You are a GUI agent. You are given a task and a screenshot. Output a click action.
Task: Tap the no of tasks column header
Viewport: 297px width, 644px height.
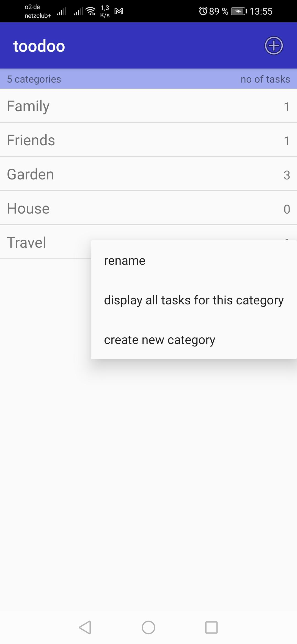[x=265, y=79]
